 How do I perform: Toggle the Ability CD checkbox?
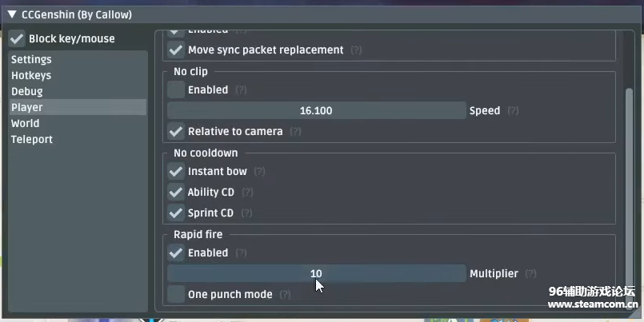point(176,192)
